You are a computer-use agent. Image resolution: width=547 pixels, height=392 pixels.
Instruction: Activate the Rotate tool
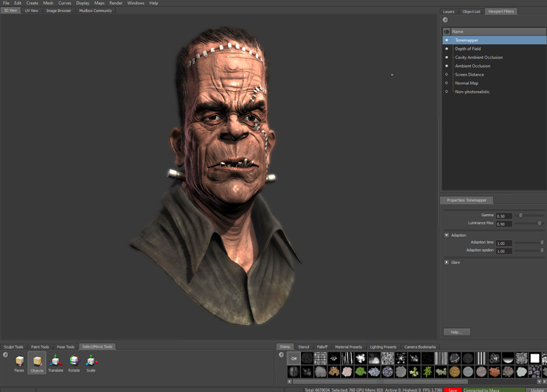pyautogui.click(x=74, y=363)
